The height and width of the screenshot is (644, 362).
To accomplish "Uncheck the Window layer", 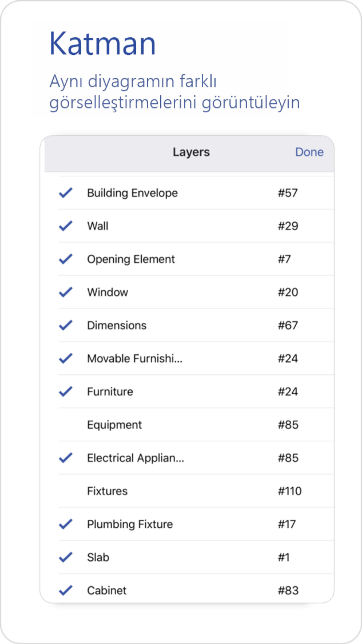I will 66,292.
